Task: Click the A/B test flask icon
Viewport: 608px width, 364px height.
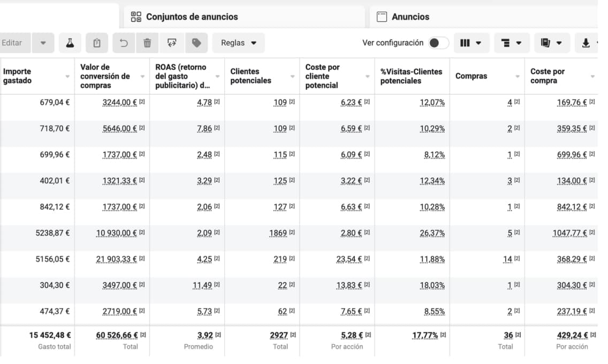Action: point(70,43)
